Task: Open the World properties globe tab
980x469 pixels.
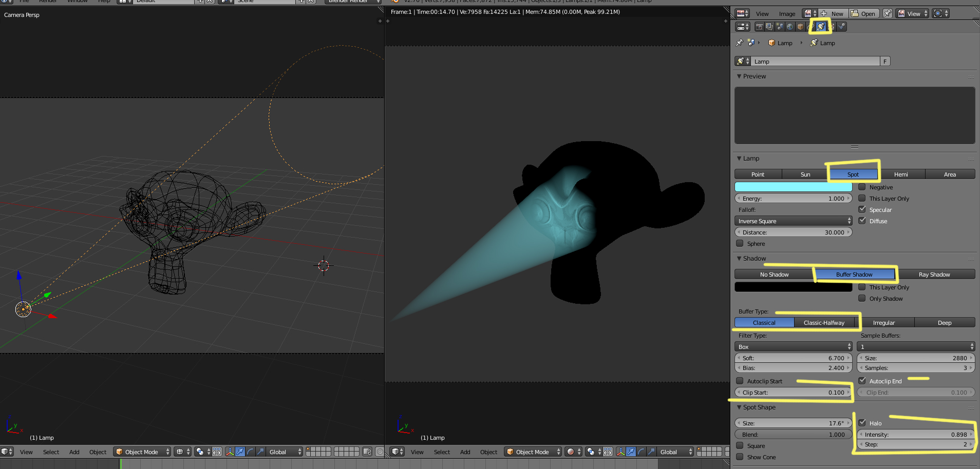Action: [790, 27]
